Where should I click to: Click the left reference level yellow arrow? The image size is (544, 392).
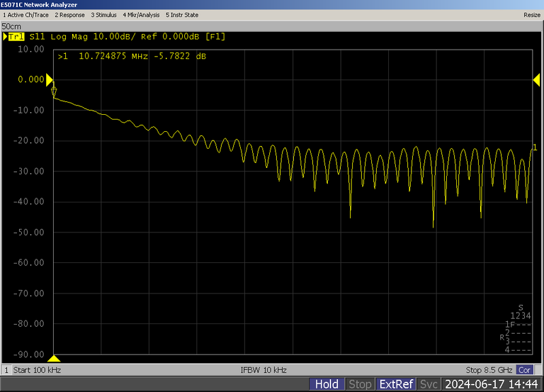pos(50,79)
